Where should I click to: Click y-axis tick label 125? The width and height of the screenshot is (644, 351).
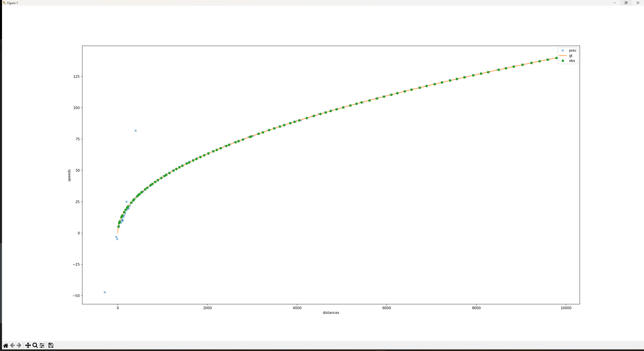coord(76,77)
